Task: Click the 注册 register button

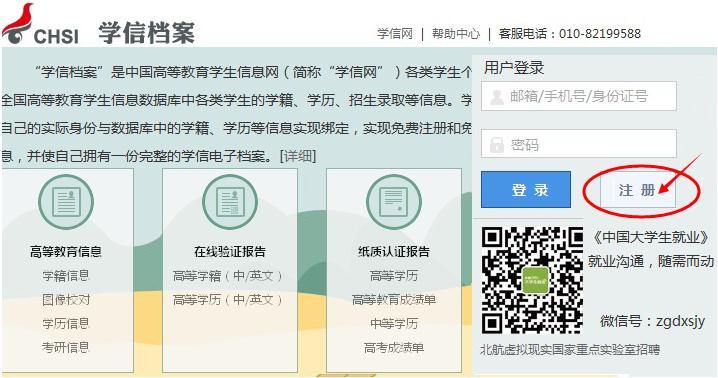Action: tap(637, 190)
